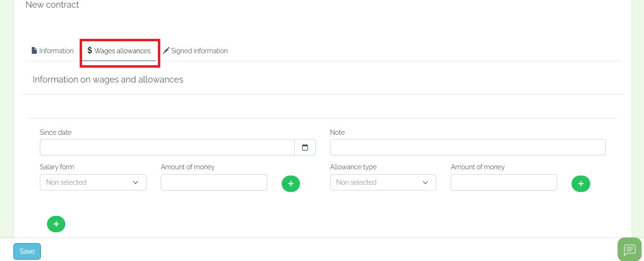The image size is (644, 261).
Task: Focus the Note text field
Action: click(x=468, y=147)
